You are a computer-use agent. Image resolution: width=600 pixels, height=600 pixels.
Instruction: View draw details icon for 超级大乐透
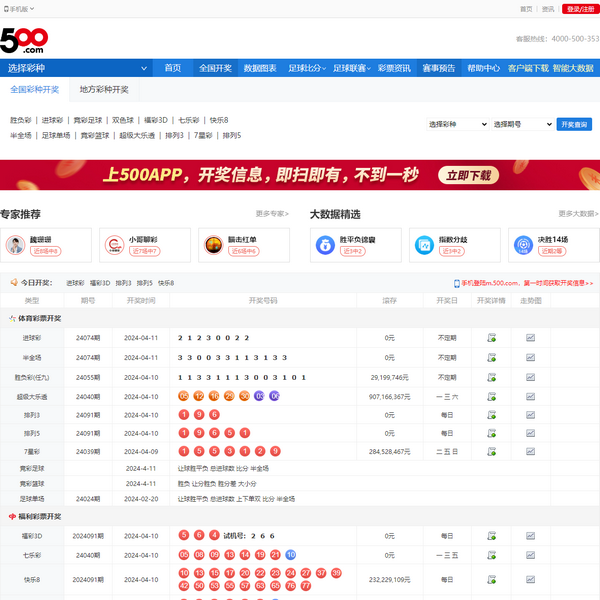point(491,396)
